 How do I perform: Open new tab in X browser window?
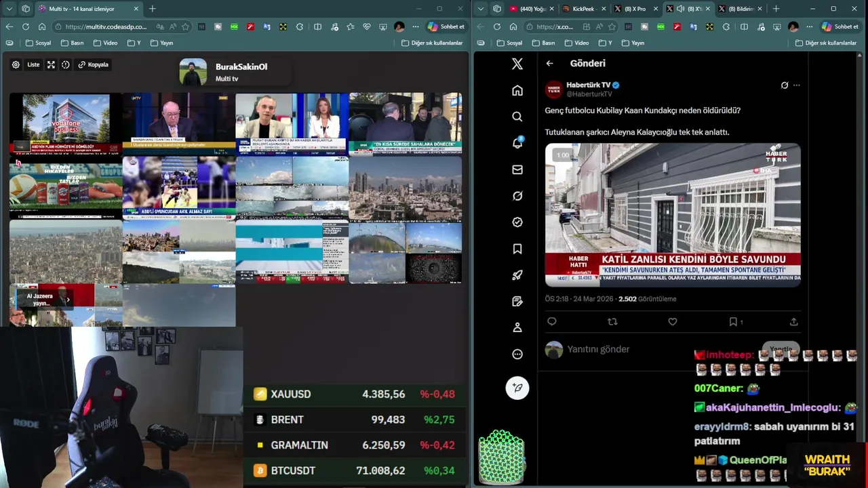tap(776, 9)
